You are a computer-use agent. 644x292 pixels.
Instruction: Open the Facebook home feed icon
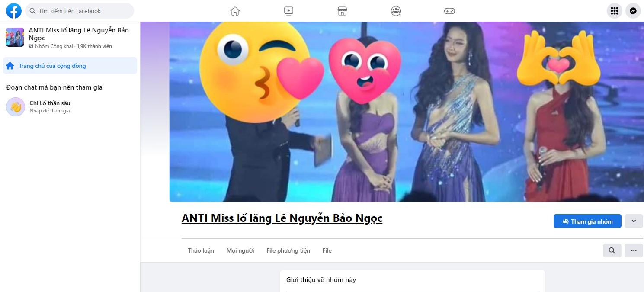pos(235,11)
